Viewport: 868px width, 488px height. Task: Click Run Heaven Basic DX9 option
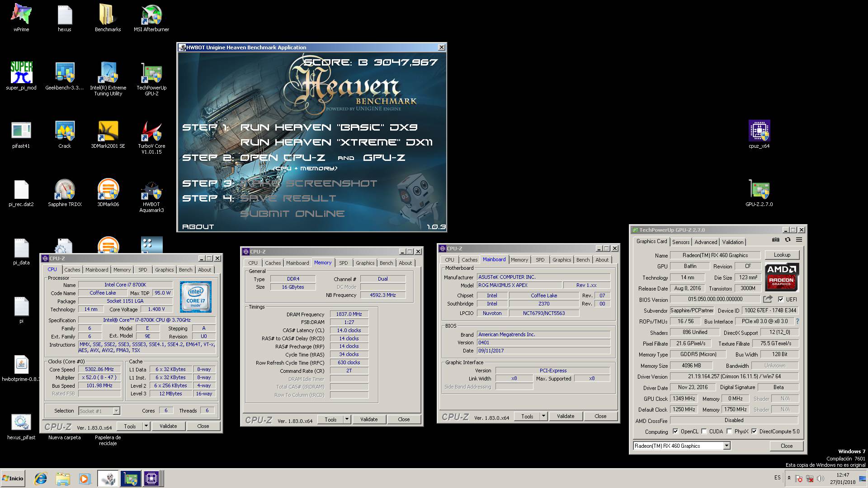pos(329,127)
